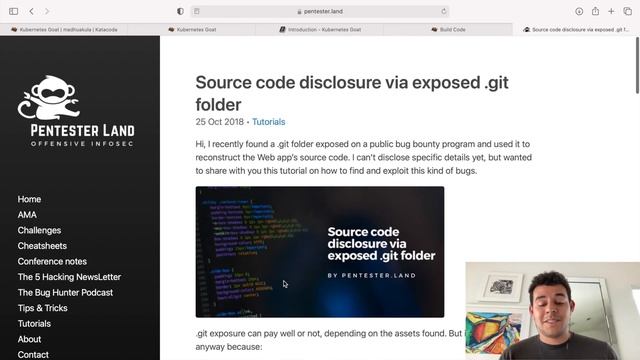
Task: Switch to the Build Code tab
Action: (448, 29)
